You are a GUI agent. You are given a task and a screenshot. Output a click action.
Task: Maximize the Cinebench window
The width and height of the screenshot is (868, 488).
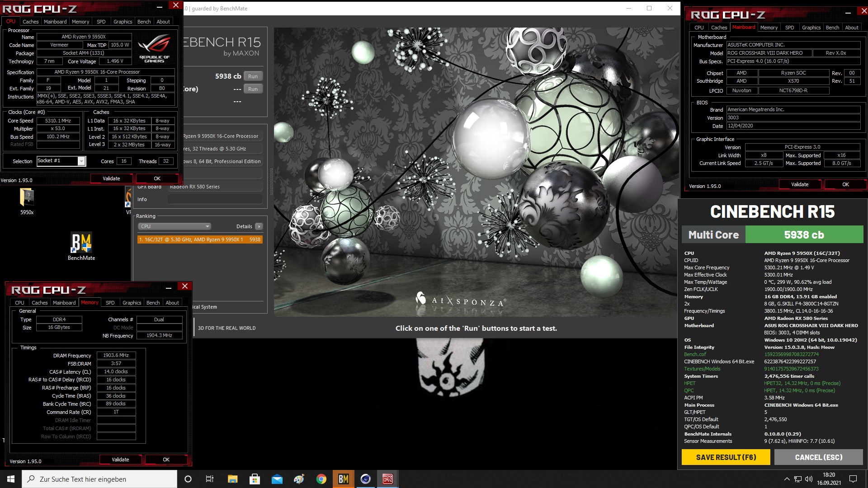(x=649, y=8)
